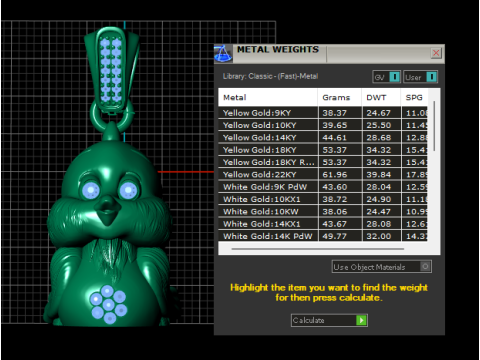Viewport: 480px width, 360px height.
Task: Click the 61.96 grams value
Action: point(335,175)
